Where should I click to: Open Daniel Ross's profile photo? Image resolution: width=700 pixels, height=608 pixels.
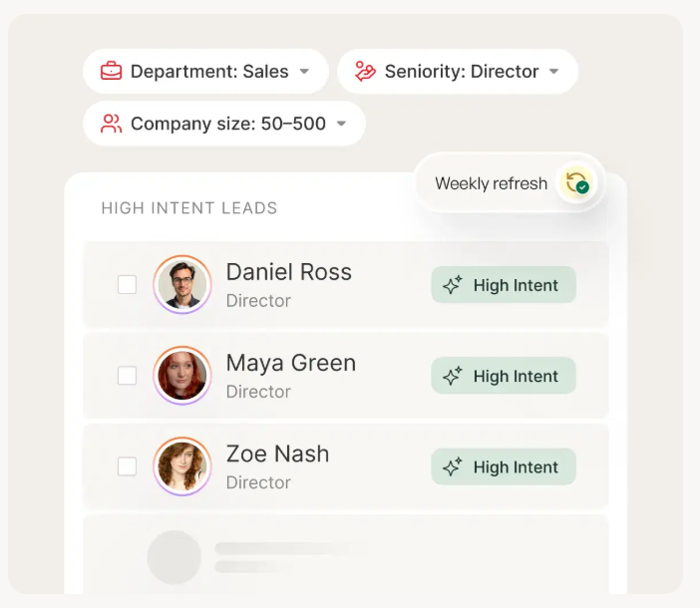[181, 285]
